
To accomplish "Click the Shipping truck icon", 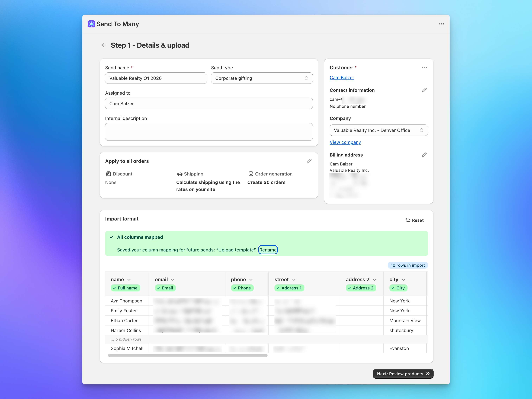I will 180,174.
